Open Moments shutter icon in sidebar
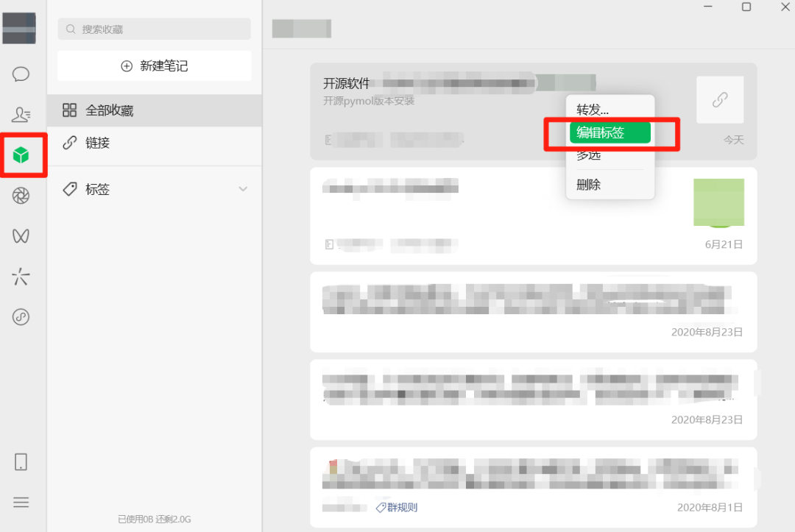The height and width of the screenshot is (532, 795). tap(21, 196)
